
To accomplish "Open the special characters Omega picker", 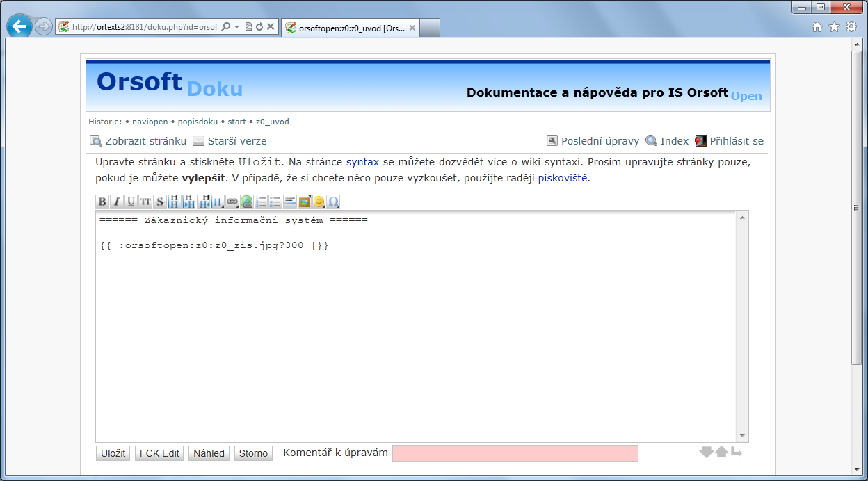I will tap(333, 202).
